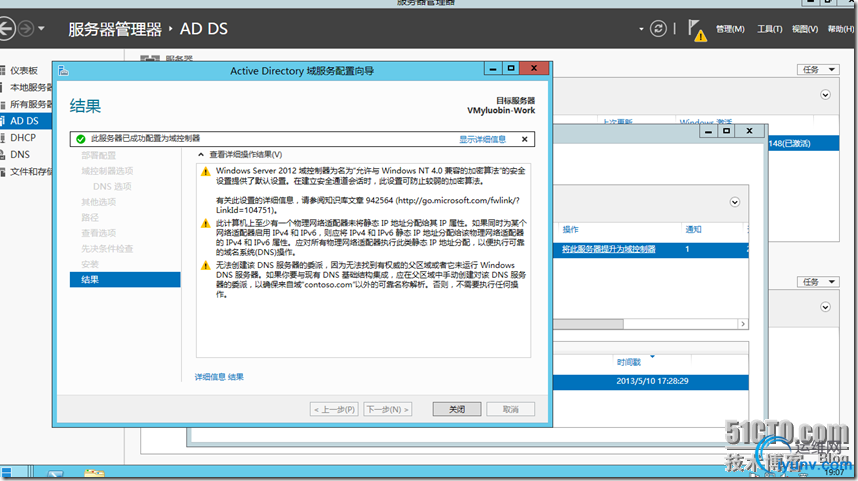The width and height of the screenshot is (858, 481).
Task: Click the 时间戳 column header
Action: [629, 362]
